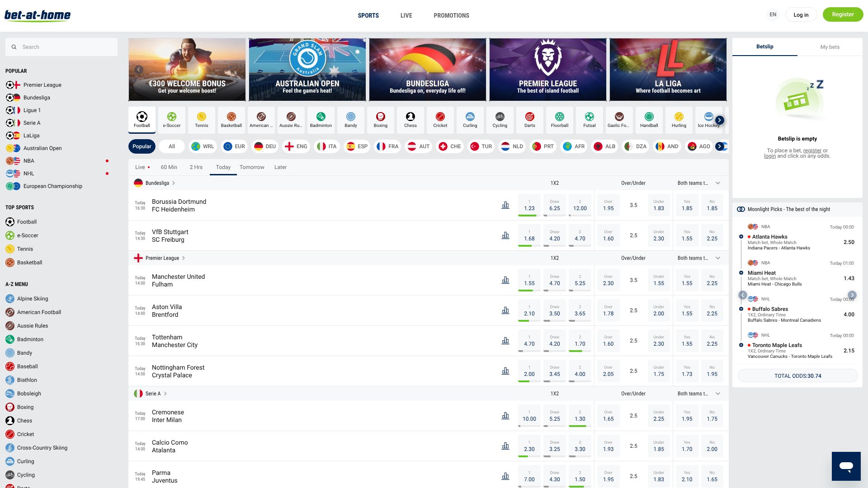Change language via EN selector
Image resolution: width=868 pixels, height=488 pixels.
click(773, 14)
